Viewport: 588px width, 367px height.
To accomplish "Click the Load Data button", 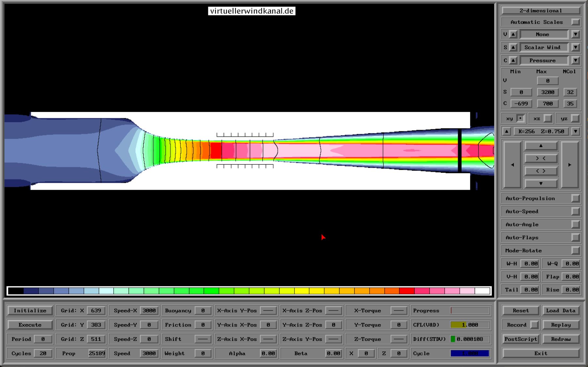I will coord(561,311).
